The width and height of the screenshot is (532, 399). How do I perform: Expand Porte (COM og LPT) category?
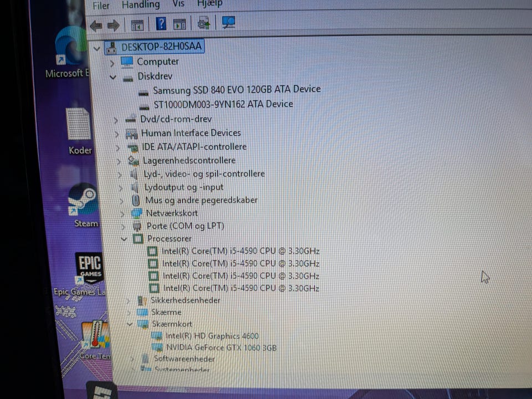[124, 227]
